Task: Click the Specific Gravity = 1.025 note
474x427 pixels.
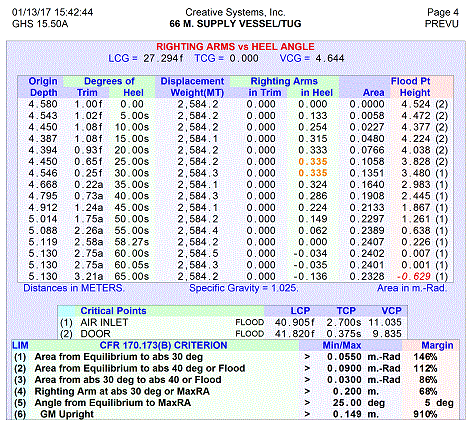Action: pos(244,288)
